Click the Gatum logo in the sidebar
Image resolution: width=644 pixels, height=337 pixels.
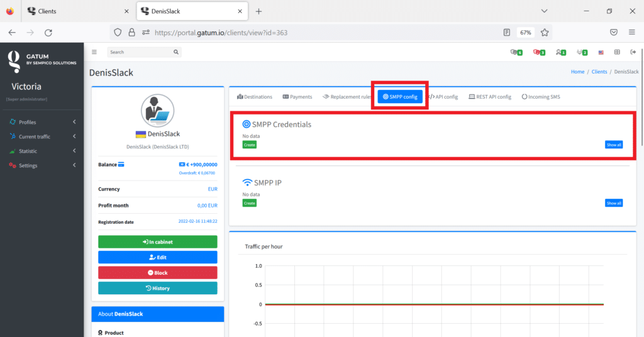tap(42, 61)
